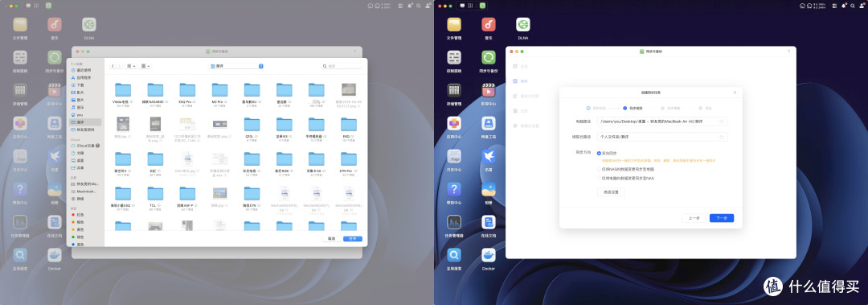Open 帮助中心 on the bright desktop

tap(454, 189)
